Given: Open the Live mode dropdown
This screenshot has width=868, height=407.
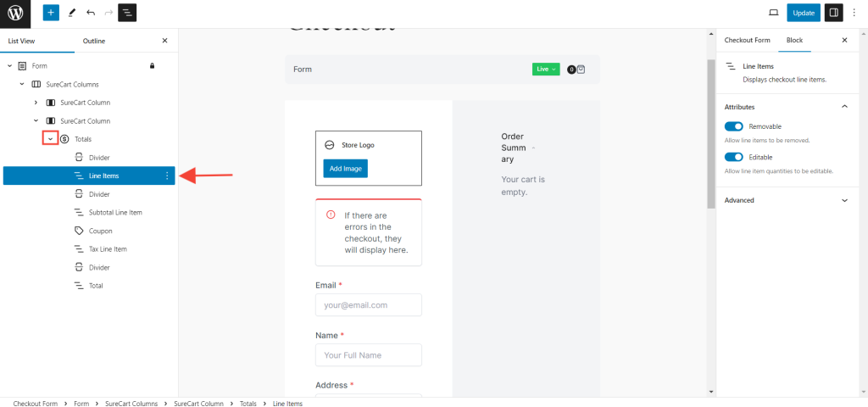Looking at the screenshot, I should (x=545, y=69).
